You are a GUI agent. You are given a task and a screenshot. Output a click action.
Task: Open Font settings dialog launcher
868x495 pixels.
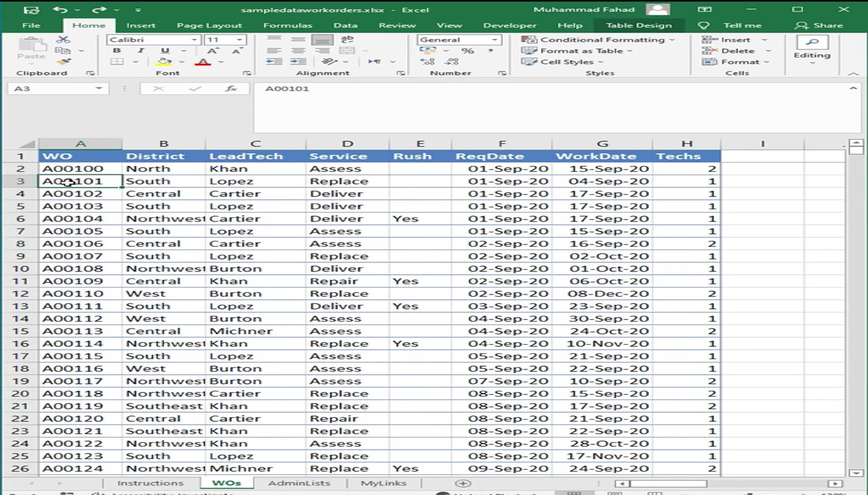[247, 73]
